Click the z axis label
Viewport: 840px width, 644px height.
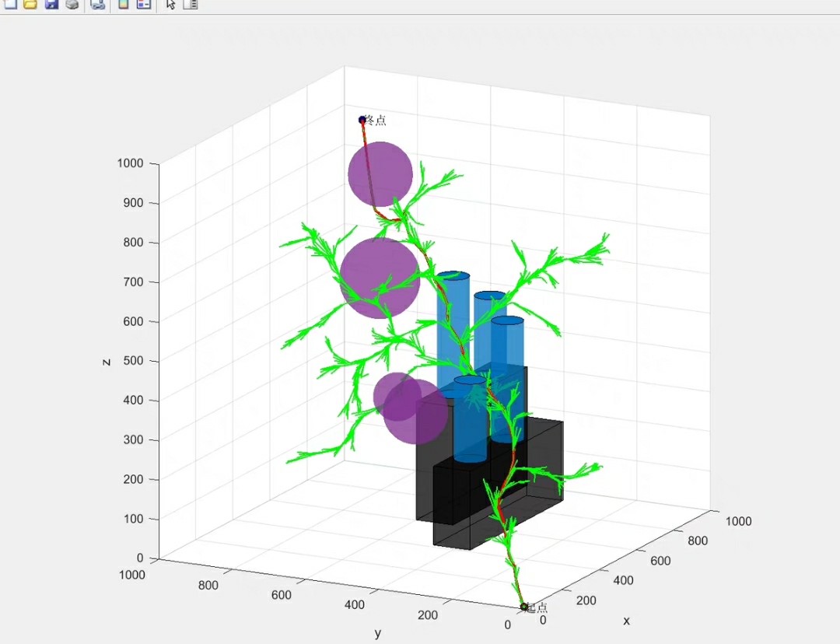coord(106,362)
